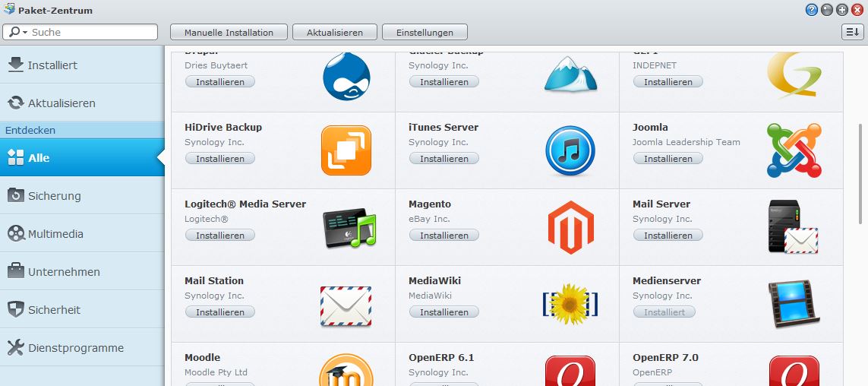
Task: Install the Joomla package
Action: [x=668, y=159]
